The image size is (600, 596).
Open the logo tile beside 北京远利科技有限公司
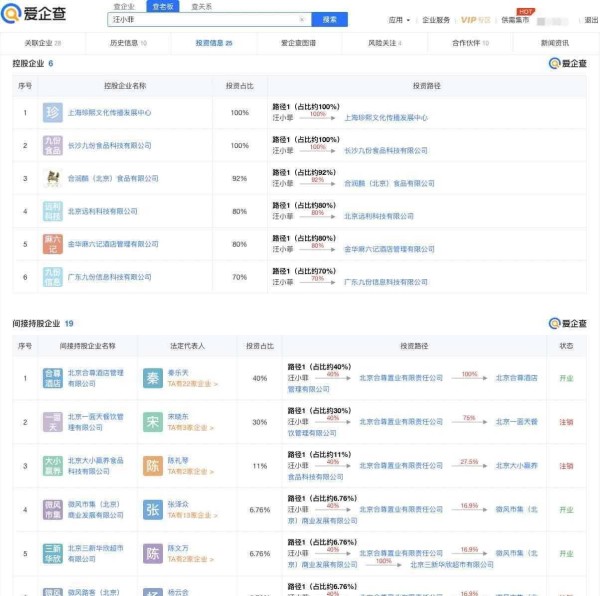[x=52, y=211]
